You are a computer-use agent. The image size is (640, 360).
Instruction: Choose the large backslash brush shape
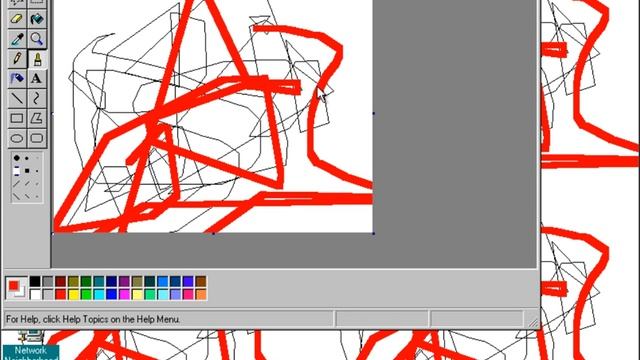(x=16, y=197)
